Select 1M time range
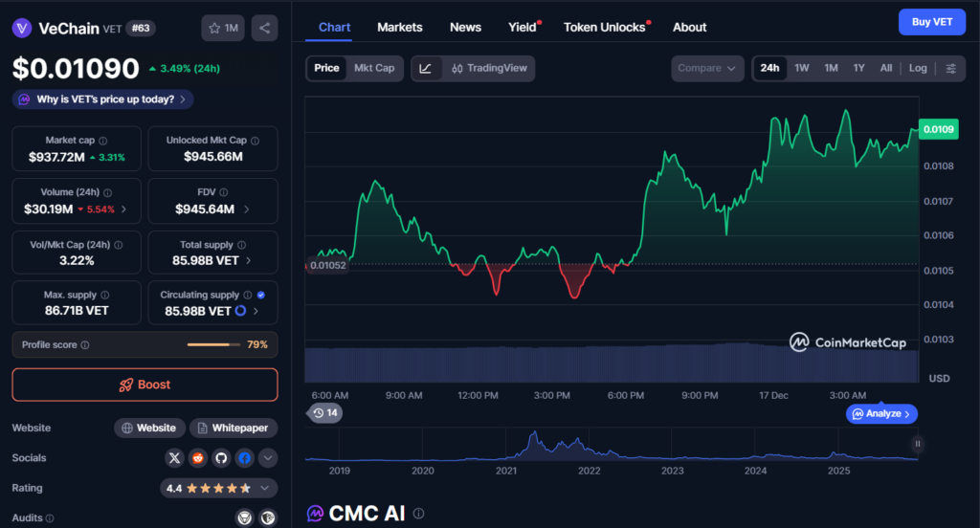This screenshot has height=528, width=980. 831,68
